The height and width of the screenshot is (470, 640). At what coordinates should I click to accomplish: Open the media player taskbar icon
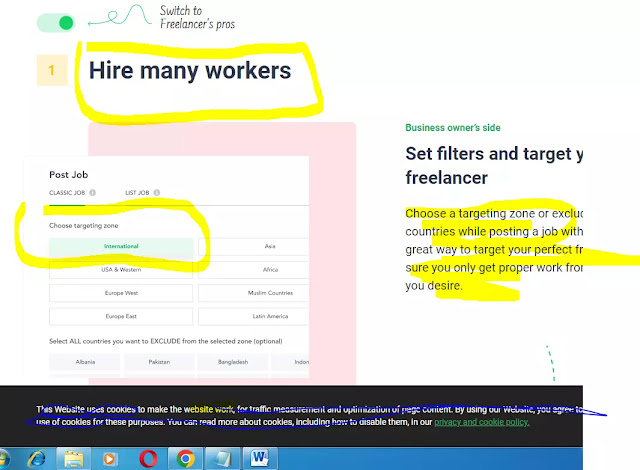pyautogui.click(x=109, y=459)
